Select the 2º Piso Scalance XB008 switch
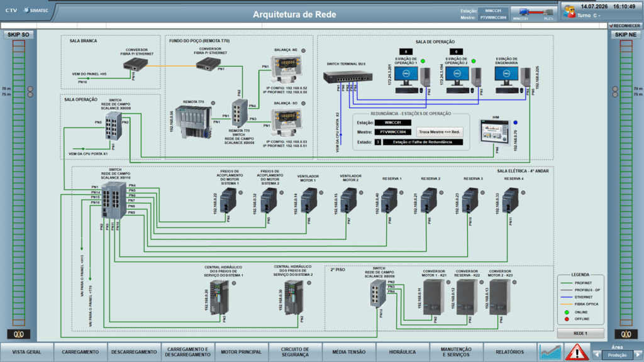 tap(377, 294)
